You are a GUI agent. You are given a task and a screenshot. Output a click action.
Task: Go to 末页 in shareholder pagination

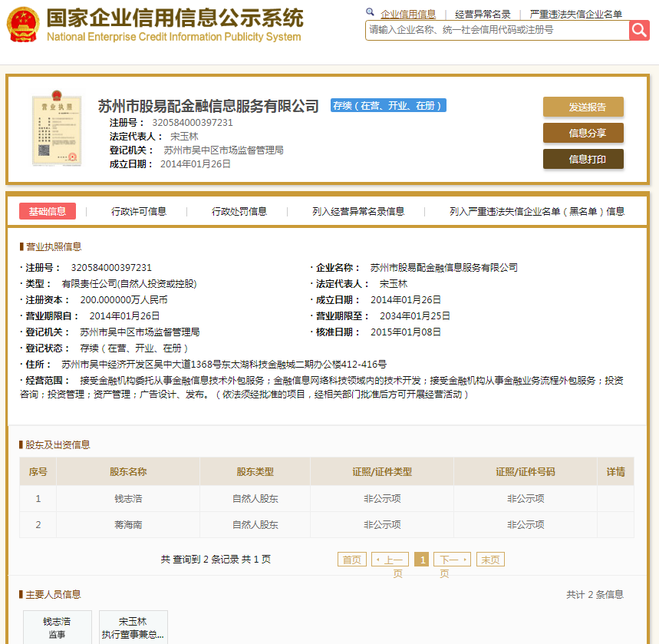pos(489,559)
